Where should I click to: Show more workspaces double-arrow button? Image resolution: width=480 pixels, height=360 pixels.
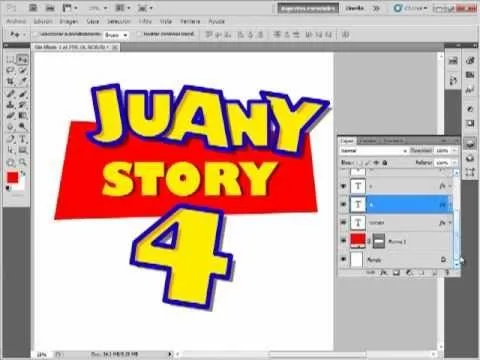coord(376,8)
